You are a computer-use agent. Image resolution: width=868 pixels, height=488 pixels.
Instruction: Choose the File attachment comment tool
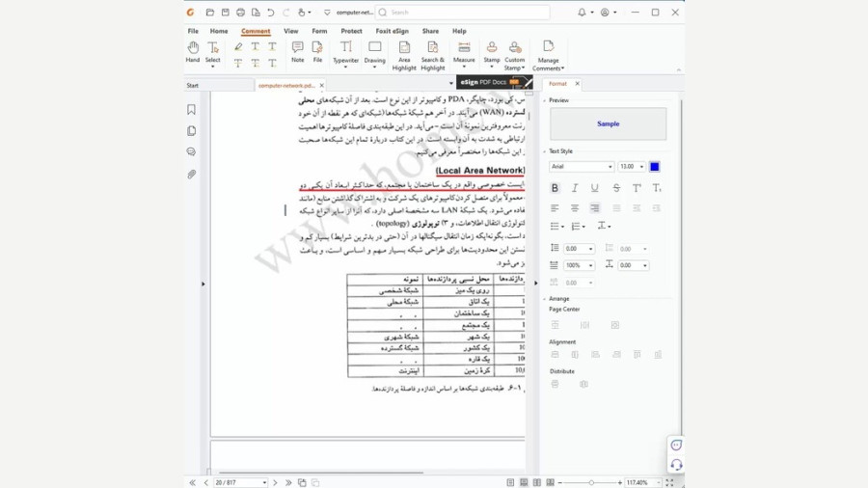(x=317, y=52)
